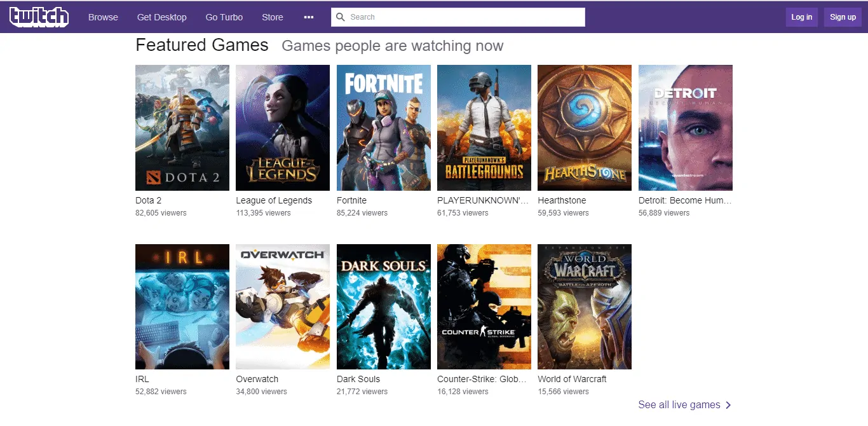Click the magnifying glass search icon
Image resolution: width=868 pixels, height=426 pixels.
pos(341,17)
